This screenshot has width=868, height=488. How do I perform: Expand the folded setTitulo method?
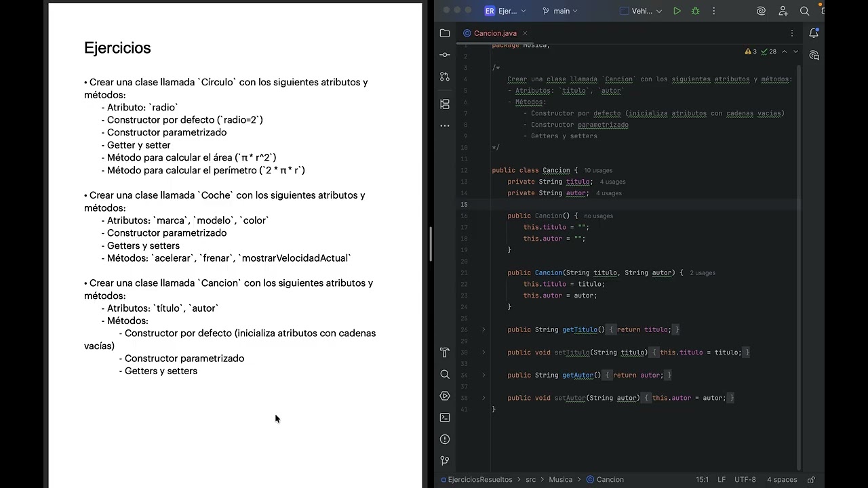pos(484,352)
